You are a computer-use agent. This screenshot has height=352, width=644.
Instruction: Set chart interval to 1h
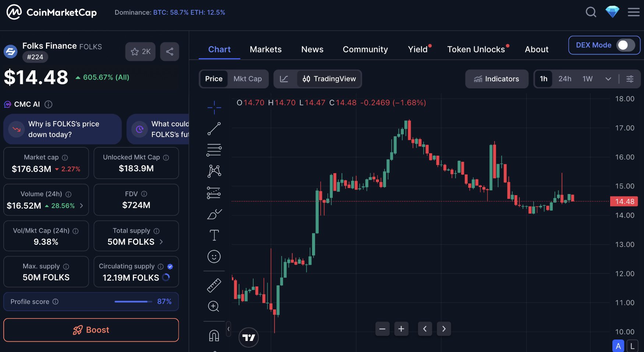pos(544,79)
